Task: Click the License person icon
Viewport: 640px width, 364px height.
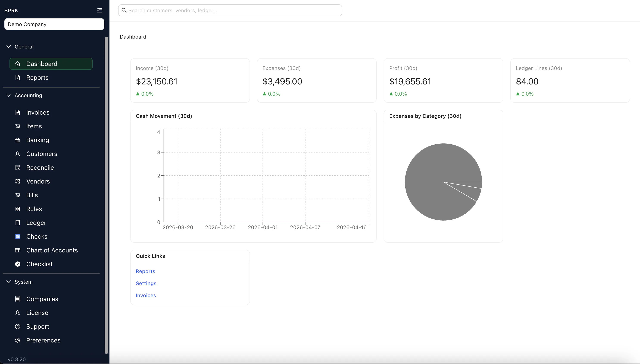Action: click(x=17, y=313)
